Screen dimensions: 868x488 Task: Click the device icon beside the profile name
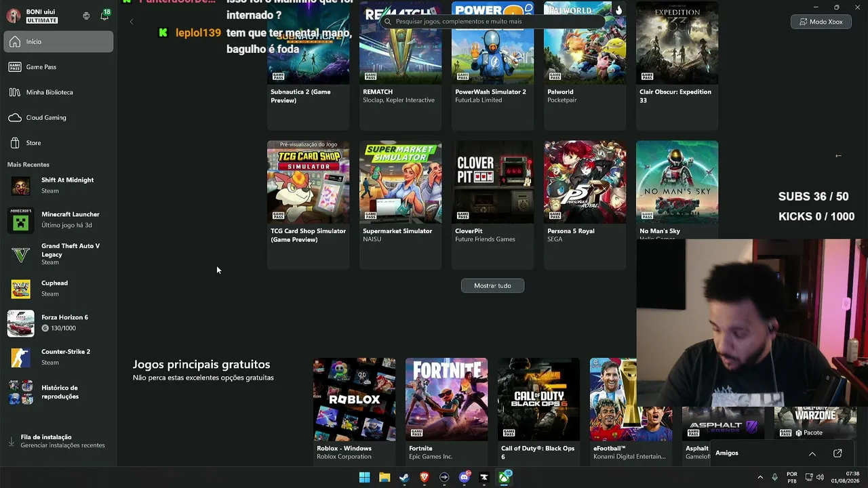(x=86, y=16)
